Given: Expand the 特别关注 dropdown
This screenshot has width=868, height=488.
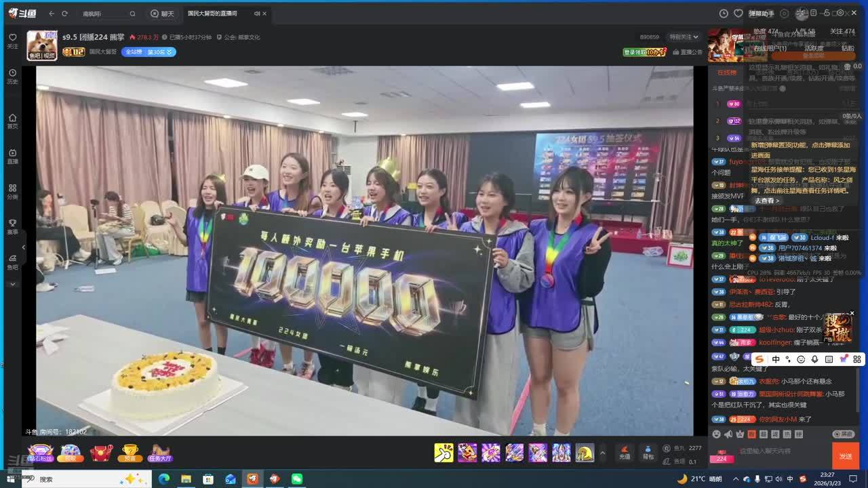Looking at the screenshot, I should click(684, 37).
